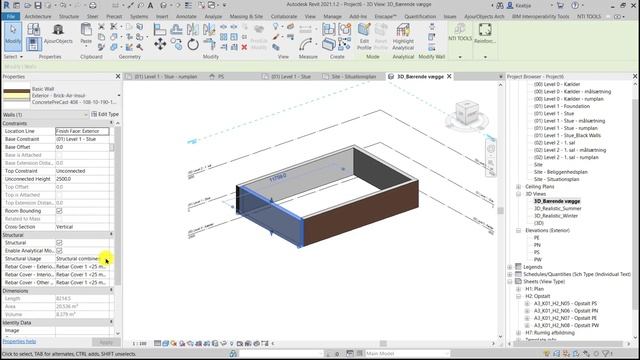The width and height of the screenshot is (640, 360).
Task: Click the Print icon in quick access toolbar
Action: [93, 5]
